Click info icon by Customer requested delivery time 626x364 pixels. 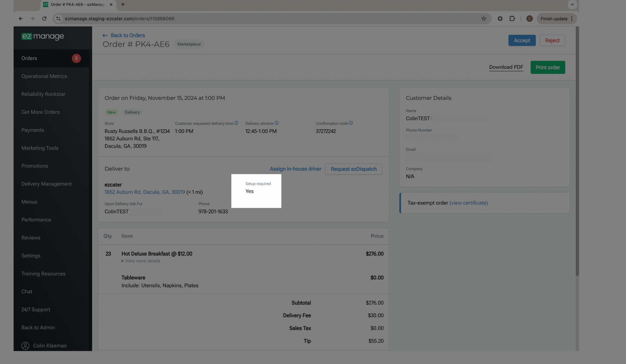[x=236, y=123]
